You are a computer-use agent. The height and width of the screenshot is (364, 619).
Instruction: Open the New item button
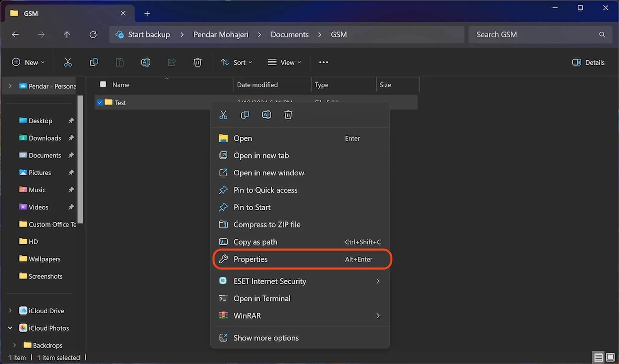28,63
